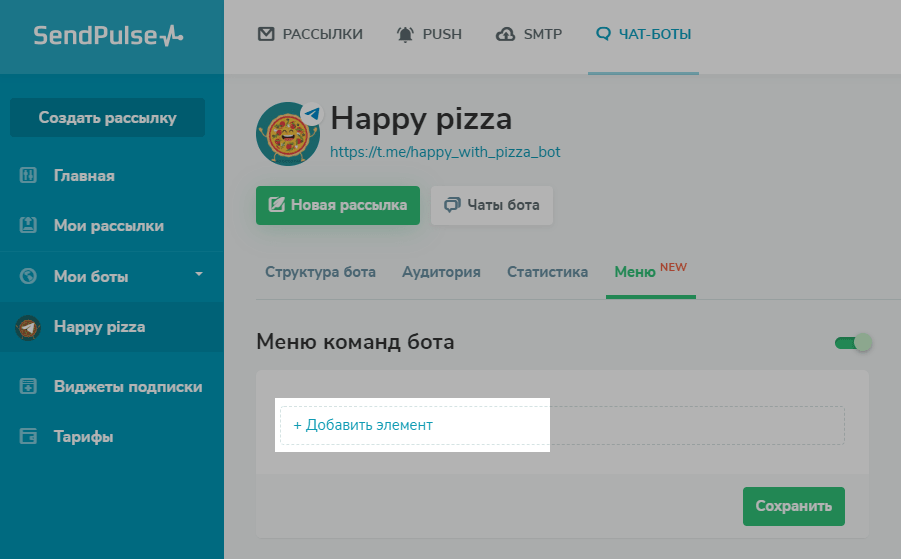The image size is (901, 559).
Task: Click the Меню команд бота heading
Action: click(x=355, y=342)
